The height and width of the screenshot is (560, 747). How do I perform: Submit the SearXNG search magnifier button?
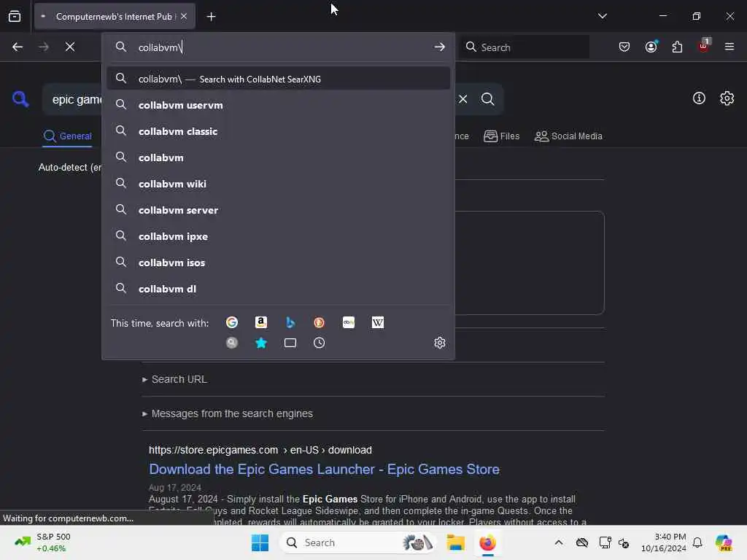[x=487, y=99]
